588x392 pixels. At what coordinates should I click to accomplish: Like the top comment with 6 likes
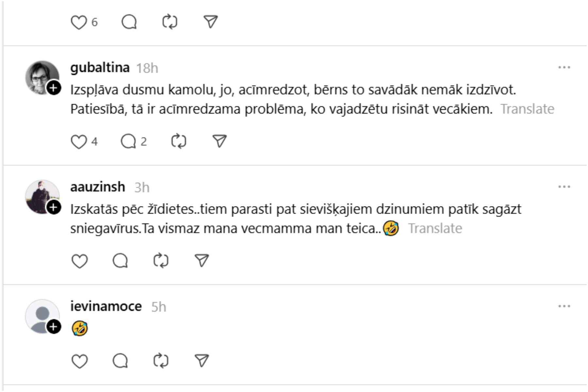coord(79,23)
